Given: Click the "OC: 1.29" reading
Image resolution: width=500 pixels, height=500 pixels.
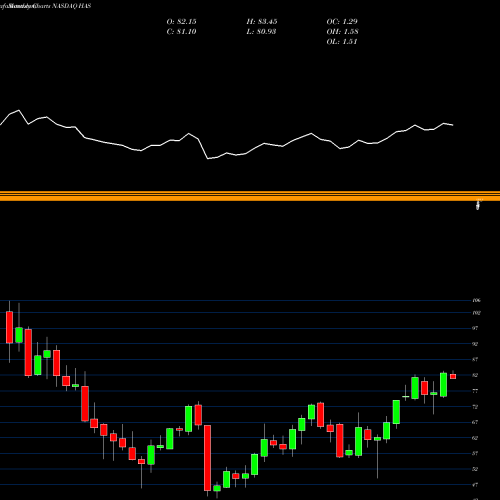Looking at the screenshot, I should click(342, 22).
